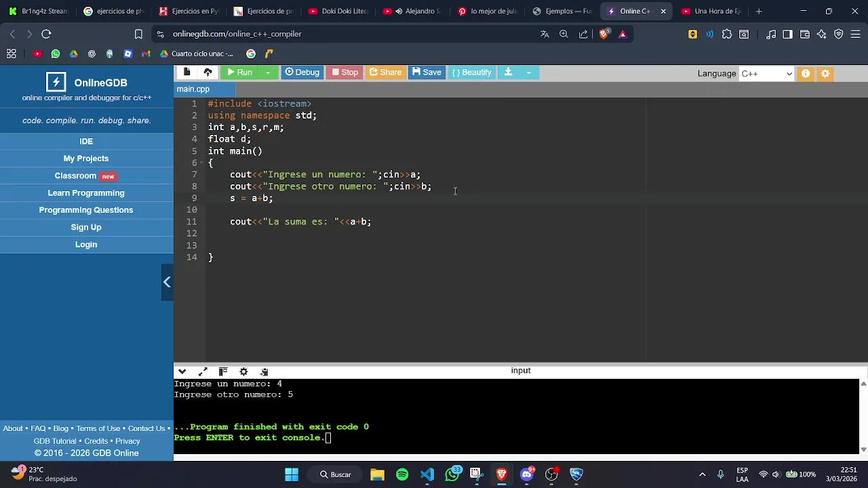Image resolution: width=868 pixels, height=488 pixels.
Task: Stop execution with the Stop button
Action: [344, 73]
